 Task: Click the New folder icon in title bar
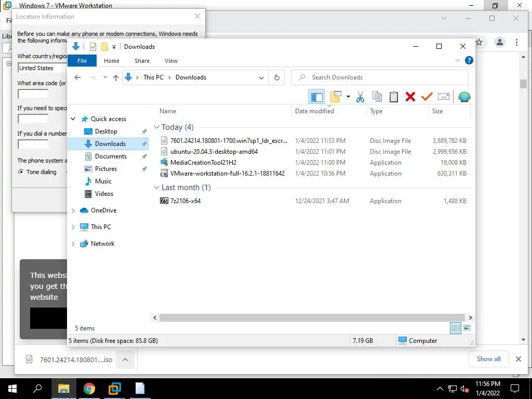(104, 47)
